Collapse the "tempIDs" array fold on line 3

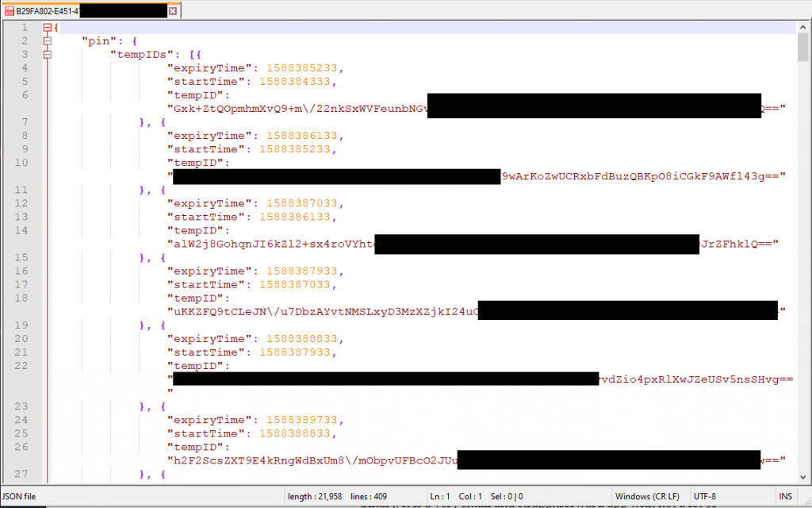47,55
